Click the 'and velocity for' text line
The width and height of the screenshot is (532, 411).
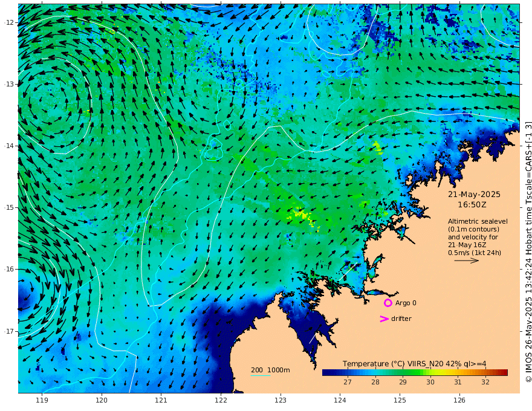pos(473,237)
